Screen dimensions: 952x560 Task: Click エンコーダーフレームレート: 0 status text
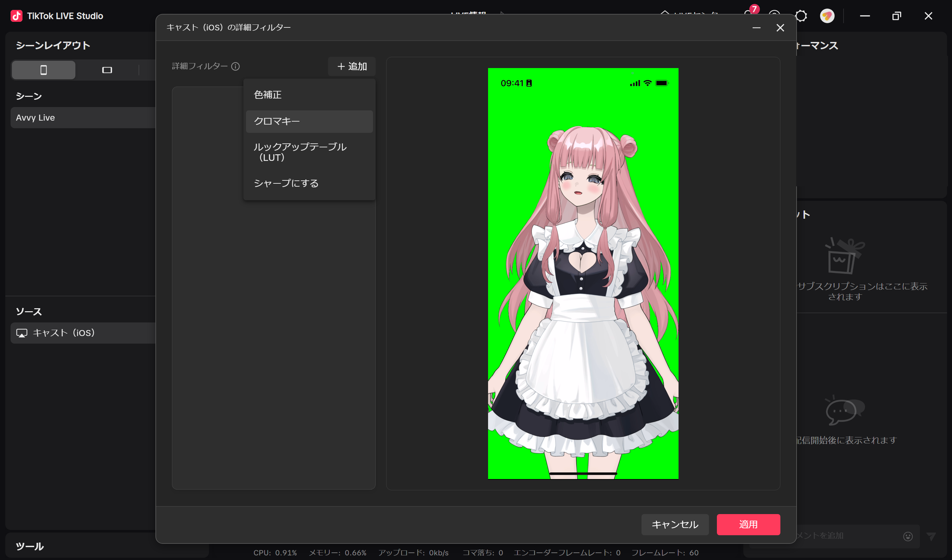(x=567, y=553)
